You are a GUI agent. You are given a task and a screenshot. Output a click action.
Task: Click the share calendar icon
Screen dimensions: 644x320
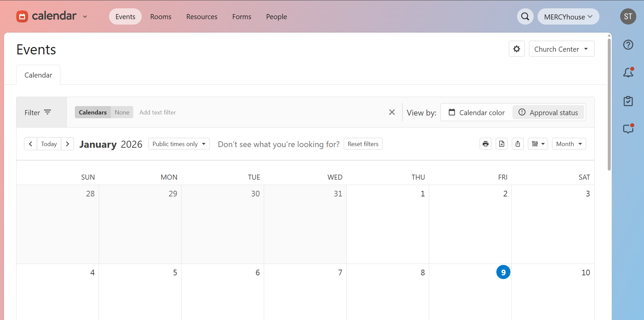click(518, 144)
